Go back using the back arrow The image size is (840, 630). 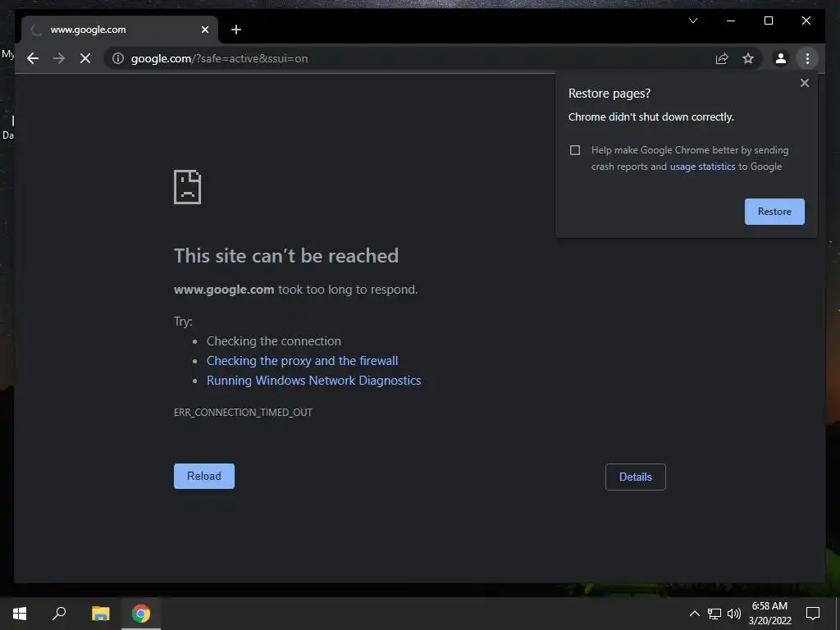(33, 58)
